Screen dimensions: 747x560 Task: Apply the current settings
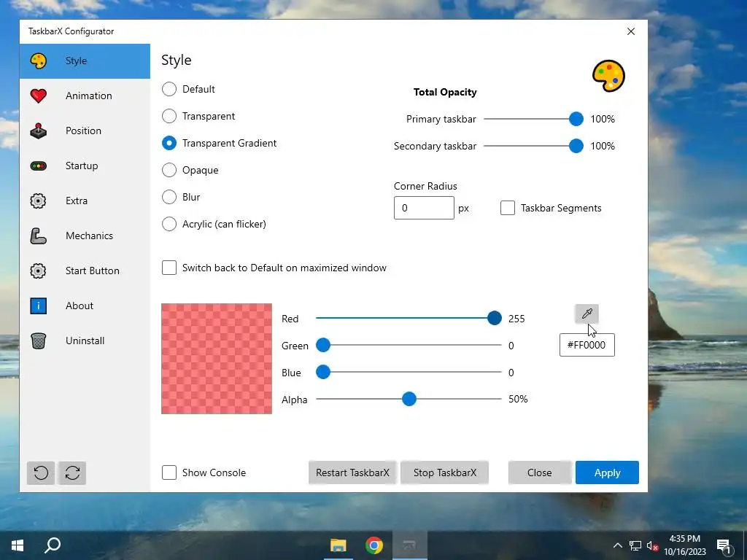(607, 472)
